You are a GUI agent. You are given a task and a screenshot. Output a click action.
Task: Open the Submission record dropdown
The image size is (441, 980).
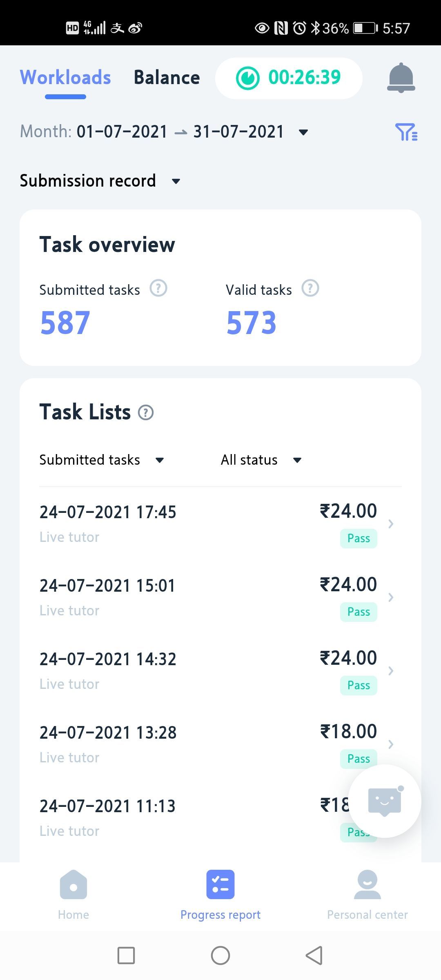tap(176, 181)
